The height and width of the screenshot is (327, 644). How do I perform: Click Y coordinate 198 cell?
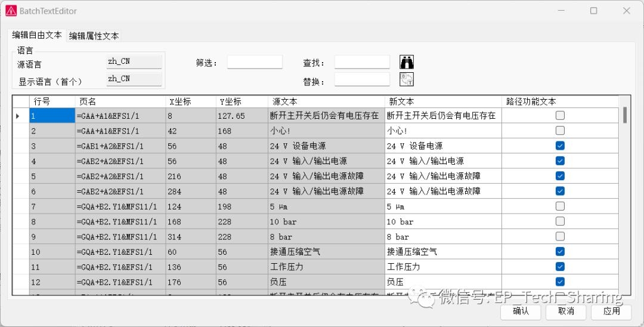[x=242, y=206]
